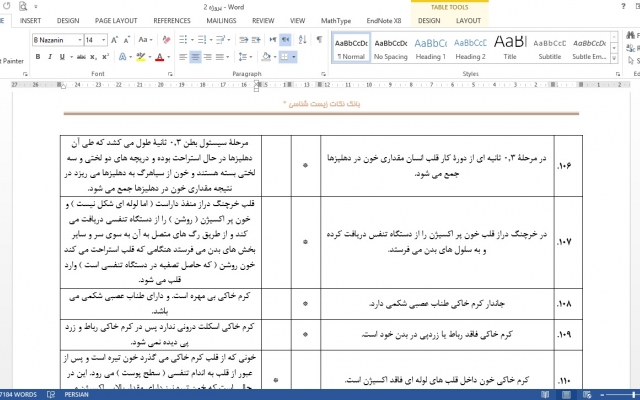Screen dimensions: 640x400
Task: Open font size dropdown showing 14
Action: (x=104, y=40)
